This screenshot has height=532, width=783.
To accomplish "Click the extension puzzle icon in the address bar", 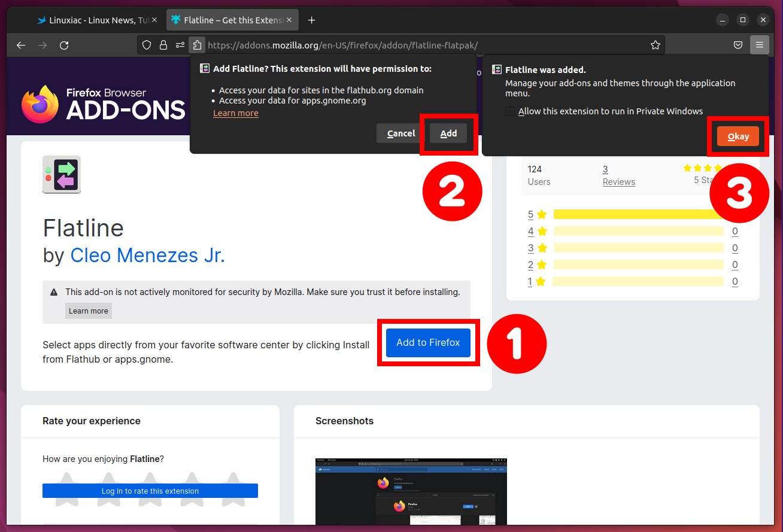I will (196, 45).
